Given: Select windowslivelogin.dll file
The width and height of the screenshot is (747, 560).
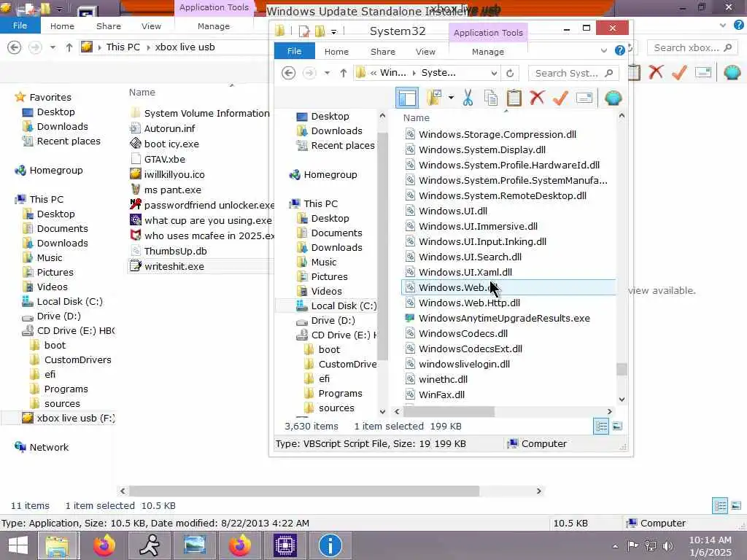Looking at the screenshot, I should (x=464, y=364).
